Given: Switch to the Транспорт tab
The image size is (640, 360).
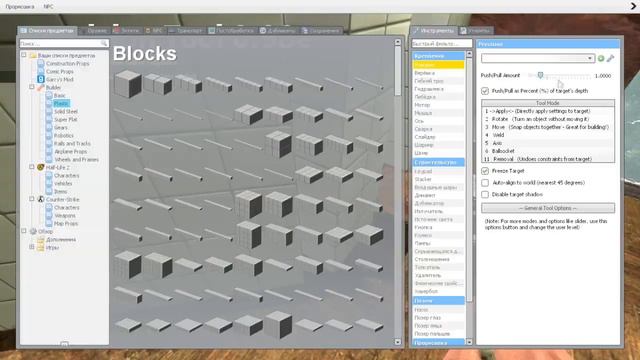Looking at the screenshot, I should [185, 31].
